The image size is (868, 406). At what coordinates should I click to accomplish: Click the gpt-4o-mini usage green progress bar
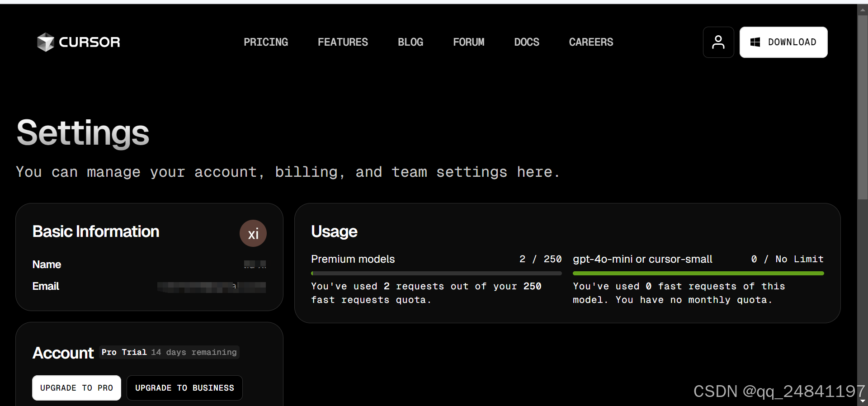click(x=698, y=273)
